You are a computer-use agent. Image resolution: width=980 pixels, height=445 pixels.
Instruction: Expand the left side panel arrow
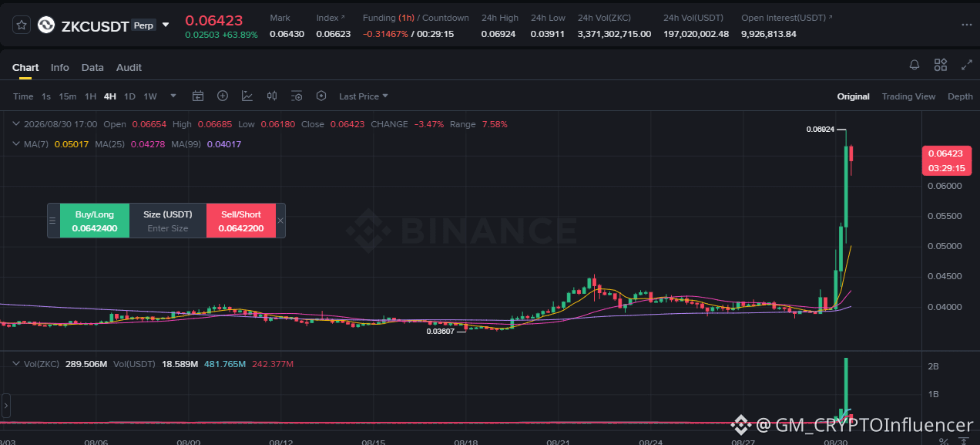pos(6,404)
